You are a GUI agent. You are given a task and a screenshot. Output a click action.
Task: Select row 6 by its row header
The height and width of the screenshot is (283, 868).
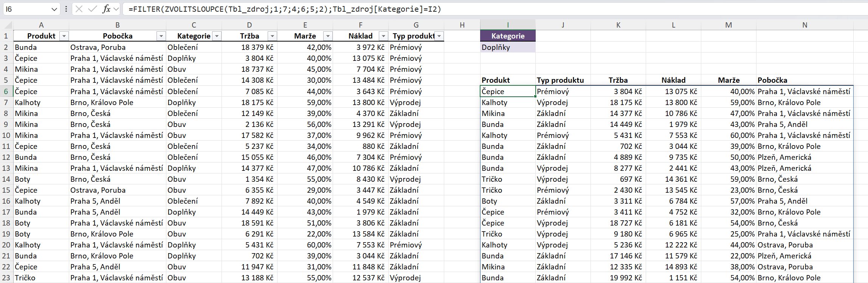pyautogui.click(x=6, y=91)
